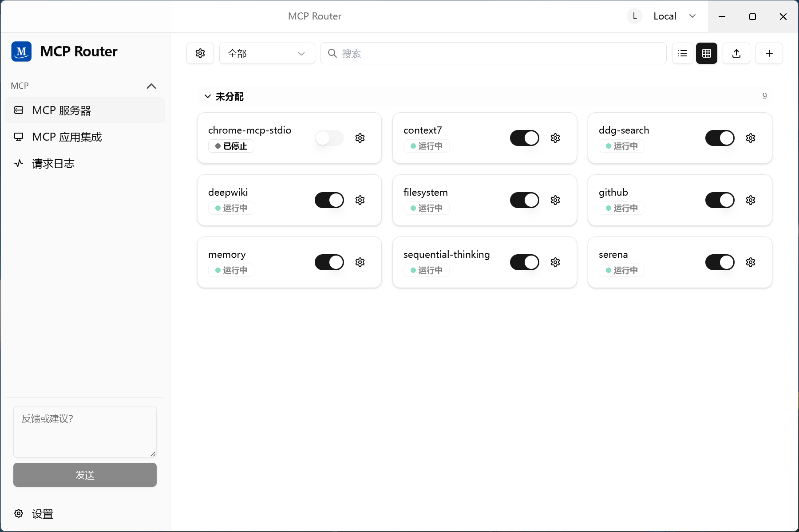This screenshot has height=532, width=799.
Task: Turn off the filesystem server switch
Action: pyautogui.click(x=525, y=200)
